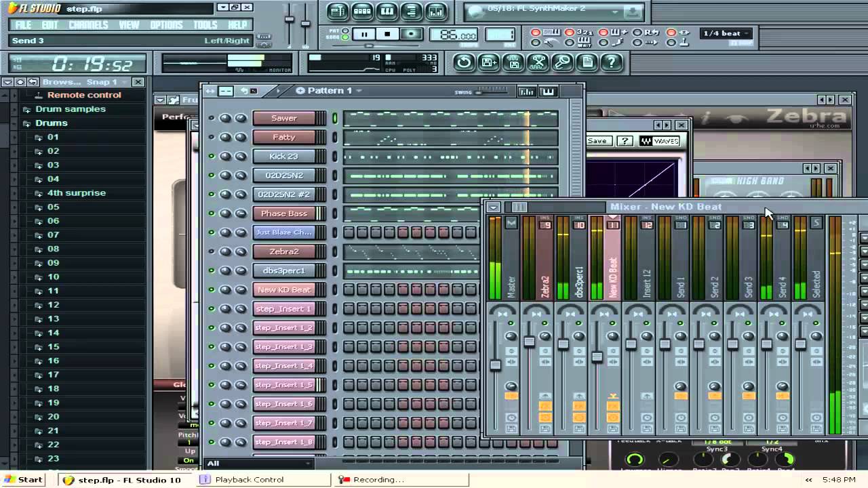Open the audio editor icon
868x488 pixels.
538,63
